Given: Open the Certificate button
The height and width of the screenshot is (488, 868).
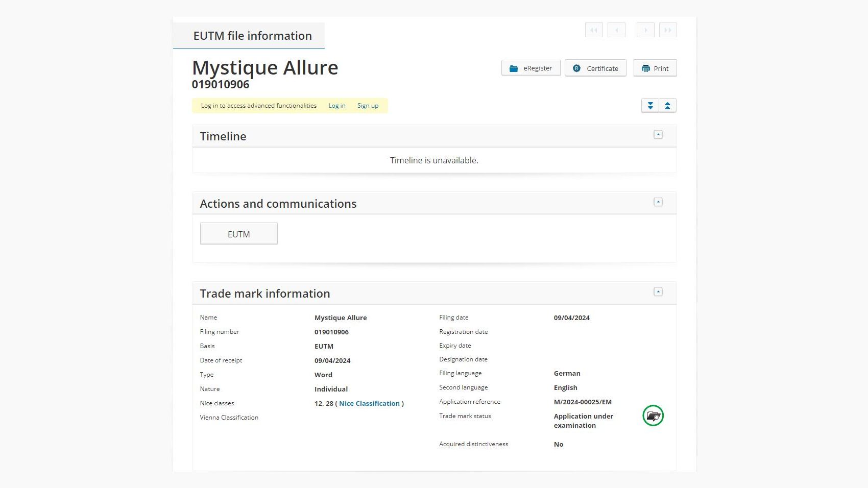Looking at the screenshot, I should tap(595, 68).
